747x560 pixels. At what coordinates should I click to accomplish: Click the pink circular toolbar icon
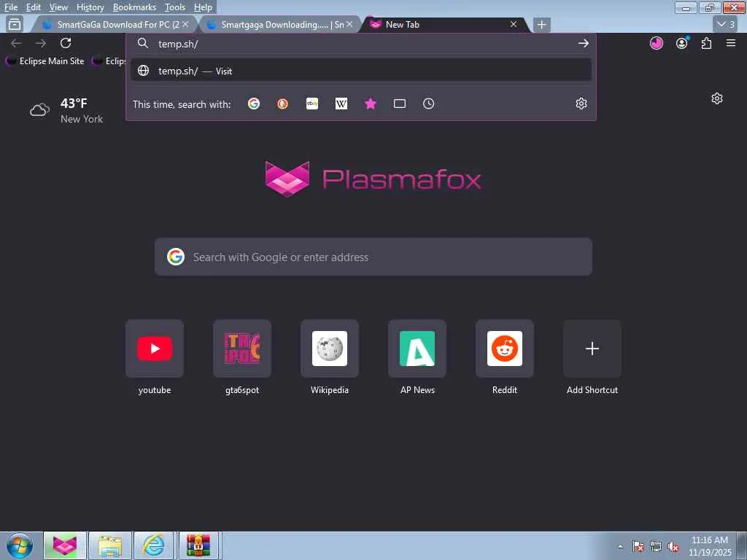click(657, 43)
